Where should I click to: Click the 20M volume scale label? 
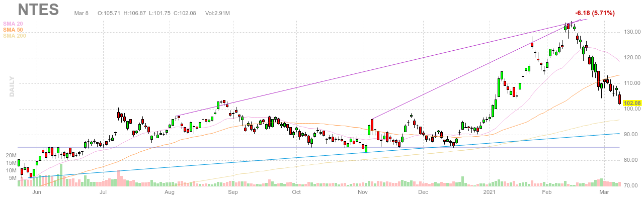[10, 156]
